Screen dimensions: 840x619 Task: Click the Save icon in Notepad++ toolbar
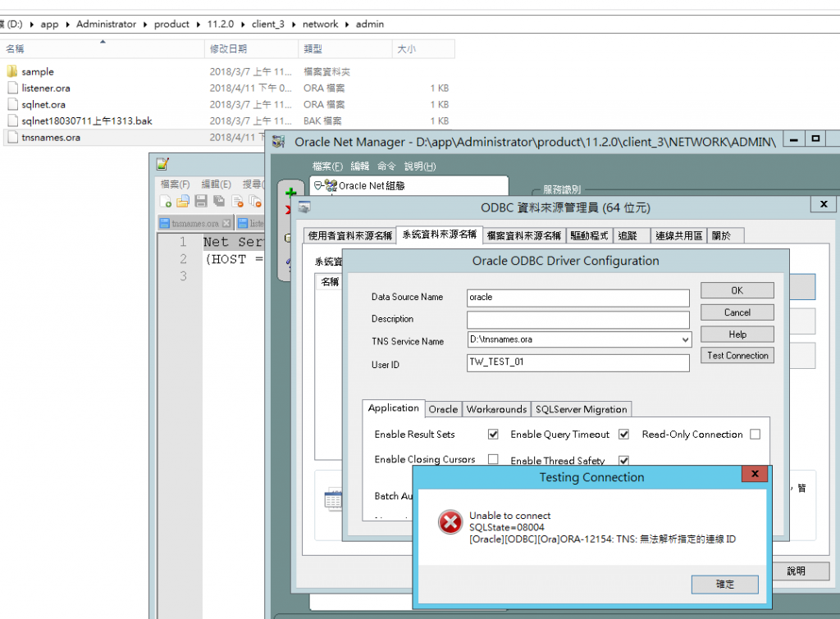click(201, 202)
